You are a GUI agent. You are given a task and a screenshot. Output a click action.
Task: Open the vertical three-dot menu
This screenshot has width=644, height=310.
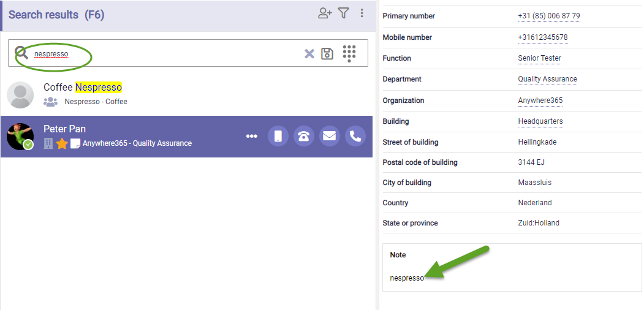click(362, 13)
